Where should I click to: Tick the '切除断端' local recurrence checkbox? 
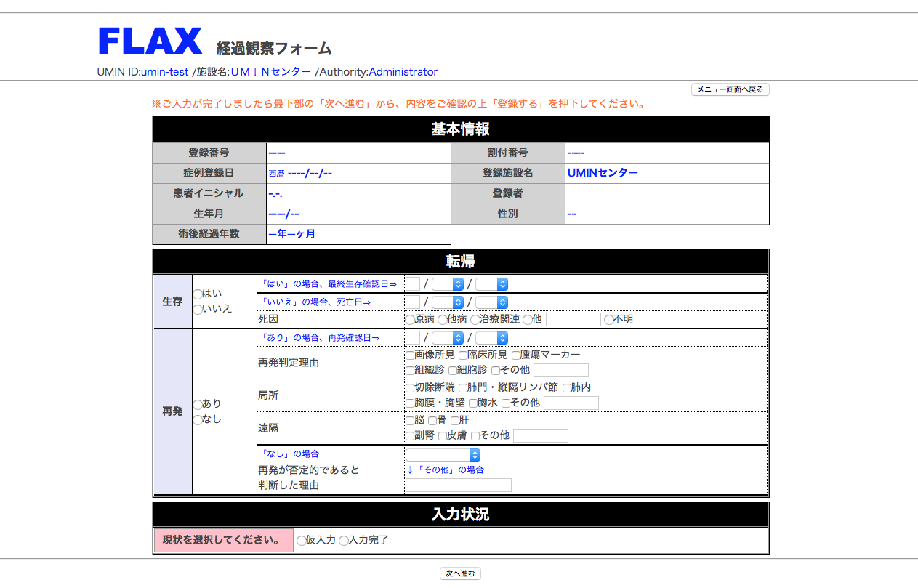(410, 388)
